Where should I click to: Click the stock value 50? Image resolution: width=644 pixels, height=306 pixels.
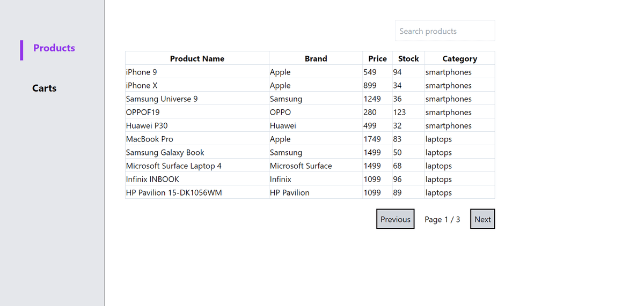click(x=397, y=152)
